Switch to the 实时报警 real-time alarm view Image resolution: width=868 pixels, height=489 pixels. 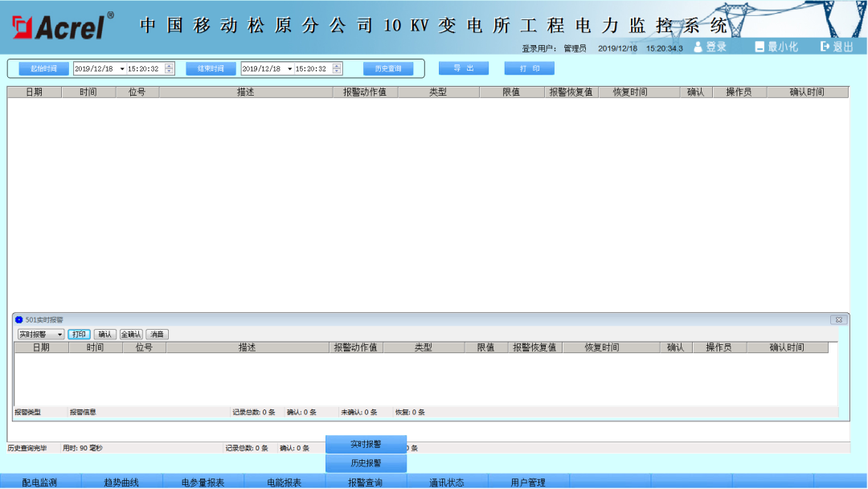(x=366, y=444)
